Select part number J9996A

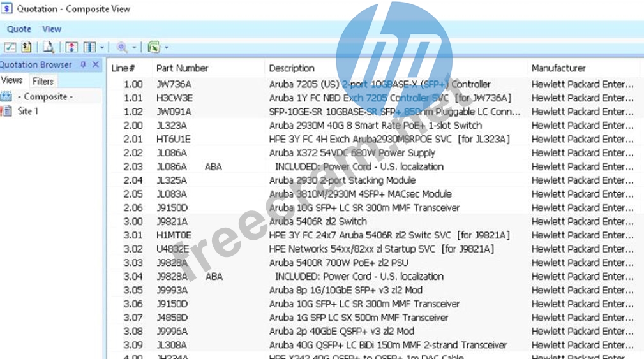172,332
